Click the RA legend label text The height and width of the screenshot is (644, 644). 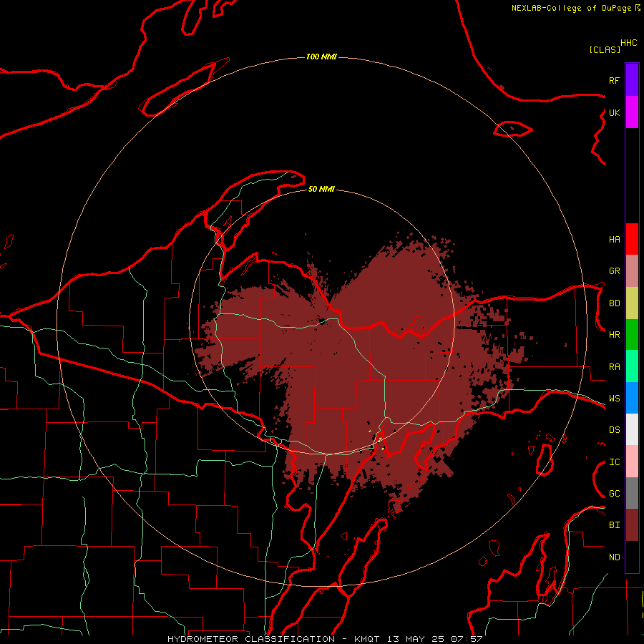point(614,366)
